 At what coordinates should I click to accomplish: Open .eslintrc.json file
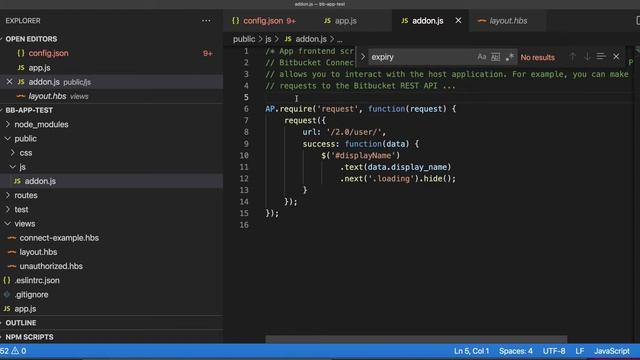click(x=111, y=280)
